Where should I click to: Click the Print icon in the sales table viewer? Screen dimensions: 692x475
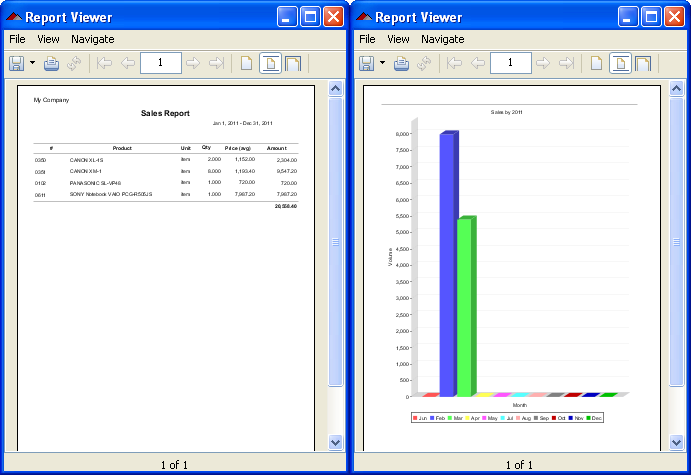(x=52, y=64)
